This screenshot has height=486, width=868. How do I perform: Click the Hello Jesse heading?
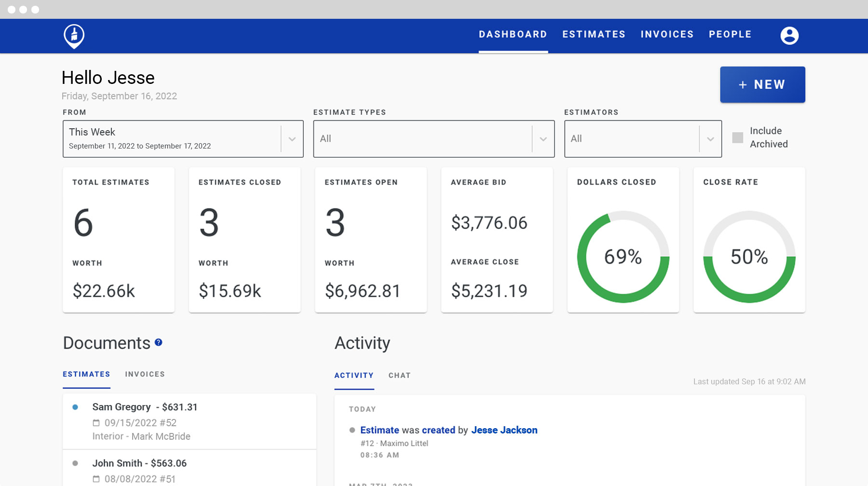(x=108, y=78)
